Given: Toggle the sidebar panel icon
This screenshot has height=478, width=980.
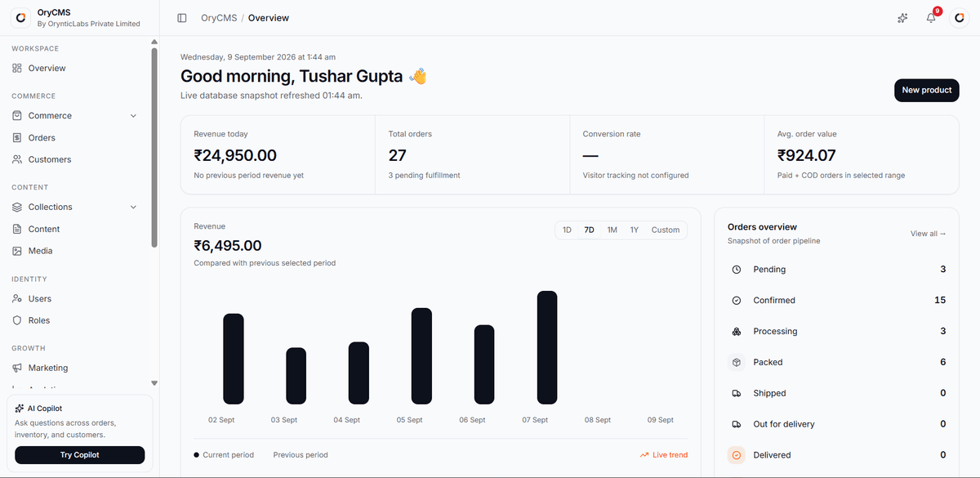Looking at the screenshot, I should pyautogui.click(x=182, y=18).
